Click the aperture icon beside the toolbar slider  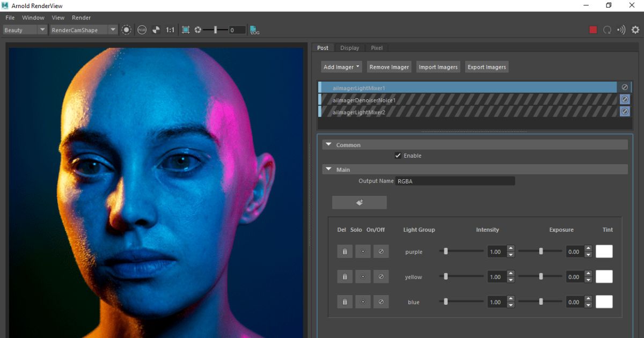pyautogui.click(x=198, y=30)
